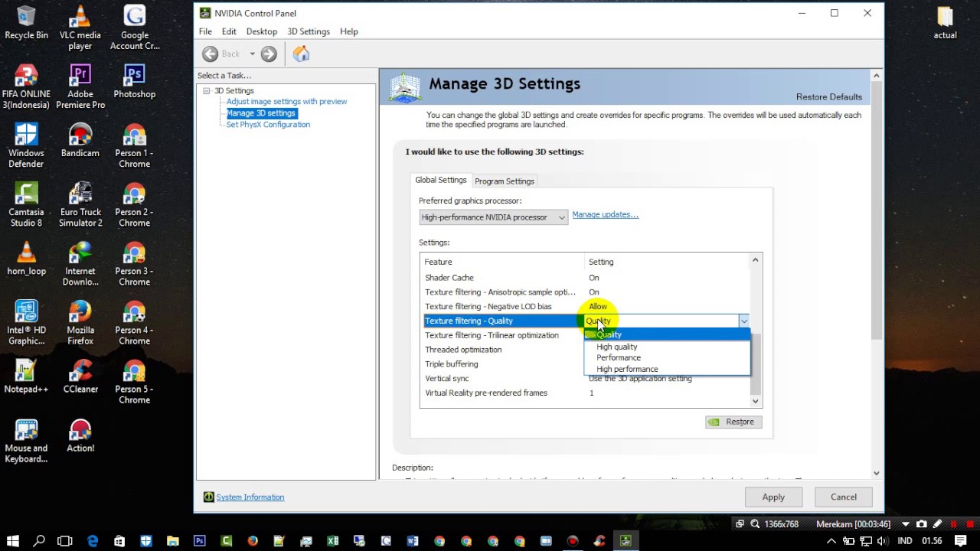
Task: Click the Forward arrow button
Action: (x=269, y=54)
